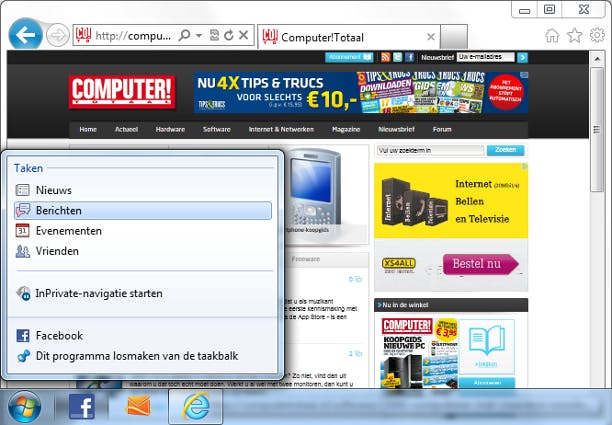Open the Twitter icon in the header
The height and width of the screenshot is (425, 612).
point(397,57)
